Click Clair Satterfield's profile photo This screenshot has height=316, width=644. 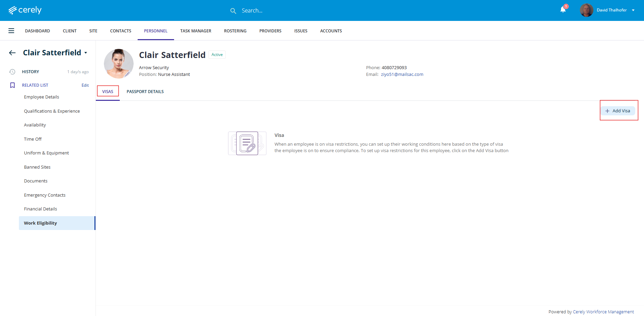coord(118,63)
